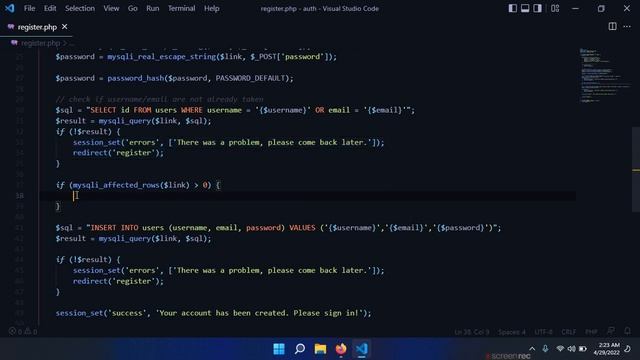The height and width of the screenshot is (360, 640).
Task: Open the volume speaker tray icon
Action: click(571, 348)
